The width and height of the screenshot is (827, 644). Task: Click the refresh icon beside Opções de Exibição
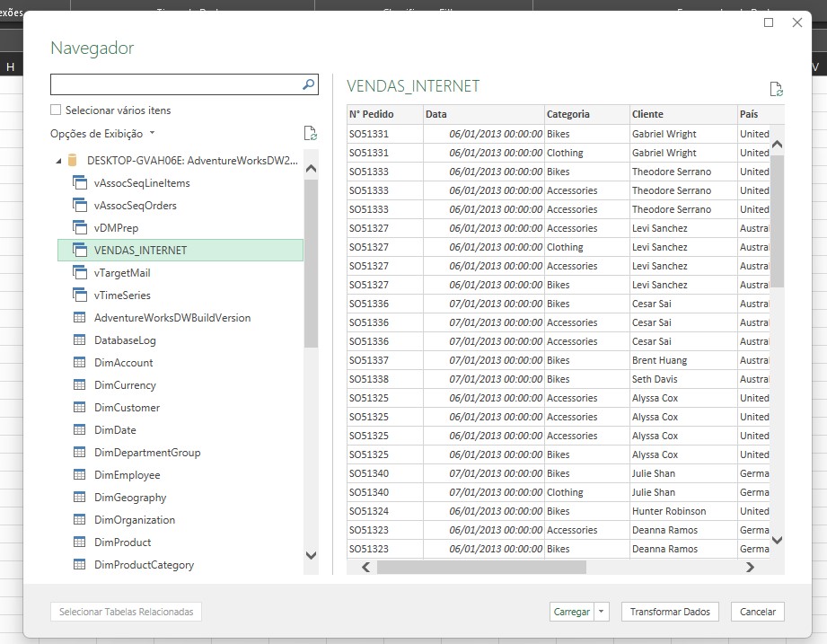[x=311, y=132]
